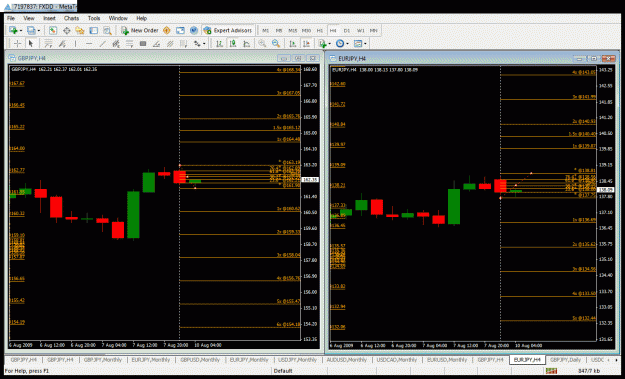Open the Insert menu

click(49, 18)
